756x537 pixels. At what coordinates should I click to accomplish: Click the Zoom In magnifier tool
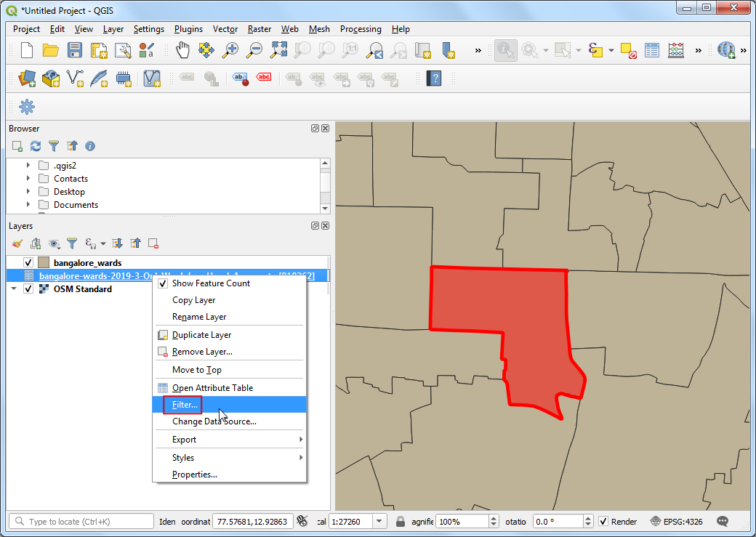pos(230,50)
